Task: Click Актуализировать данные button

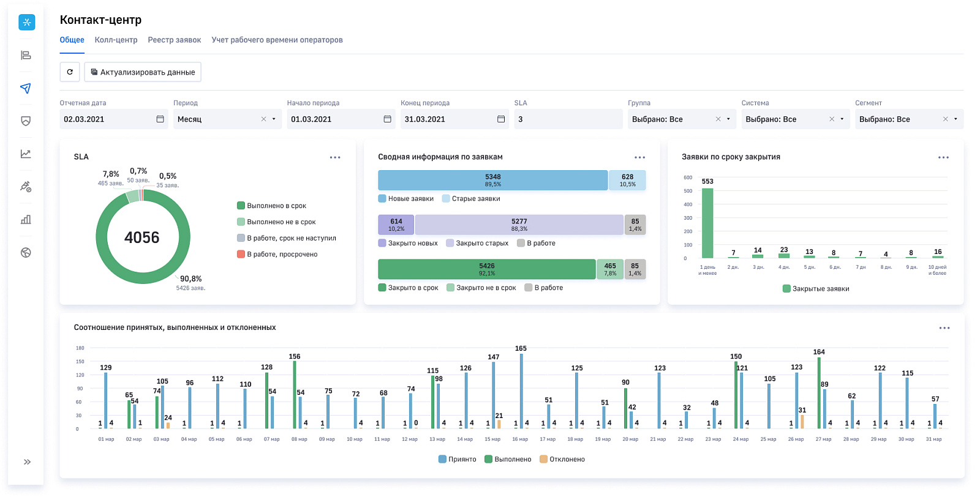Action: click(x=143, y=72)
